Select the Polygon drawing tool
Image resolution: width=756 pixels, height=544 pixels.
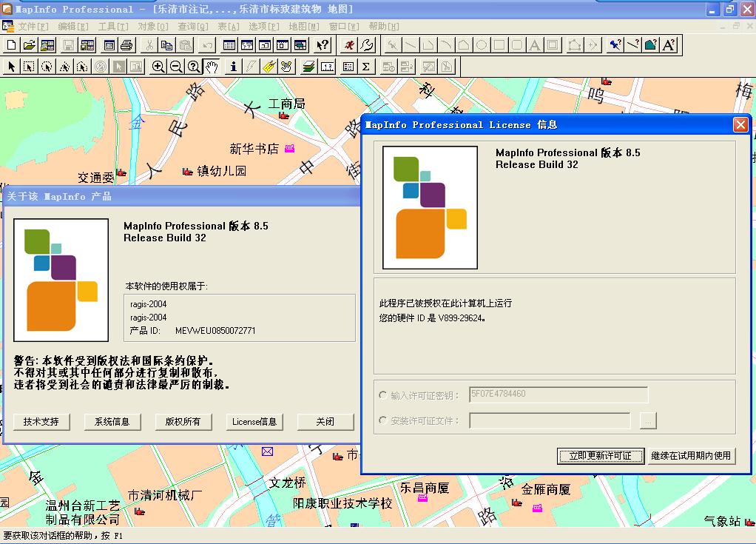tap(463, 45)
